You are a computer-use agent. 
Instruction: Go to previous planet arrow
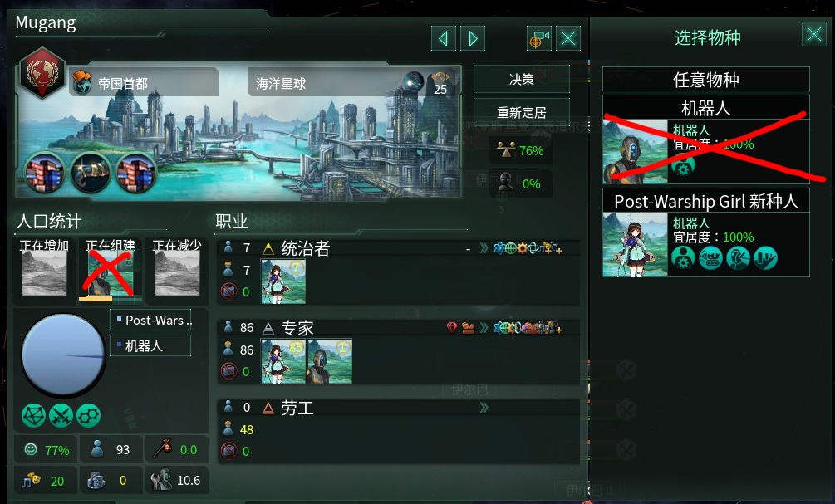click(443, 38)
